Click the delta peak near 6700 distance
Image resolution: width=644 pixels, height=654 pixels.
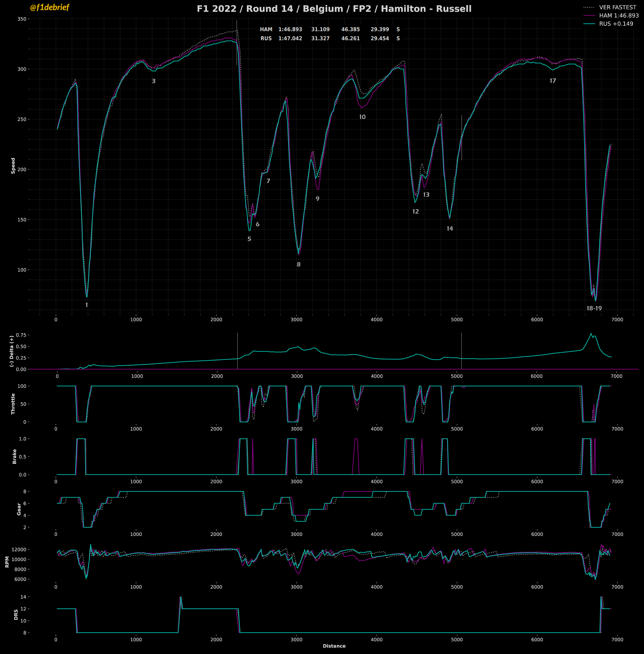(591, 334)
